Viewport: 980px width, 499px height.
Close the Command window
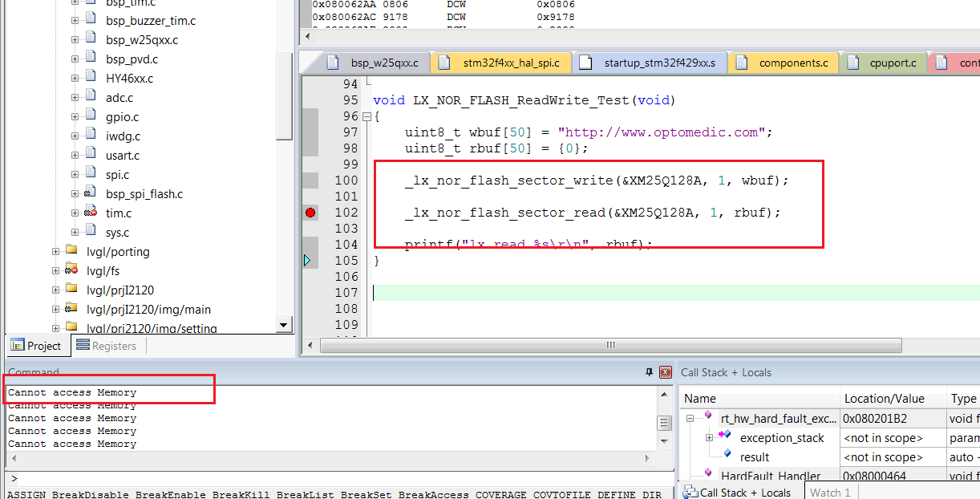[x=665, y=372]
